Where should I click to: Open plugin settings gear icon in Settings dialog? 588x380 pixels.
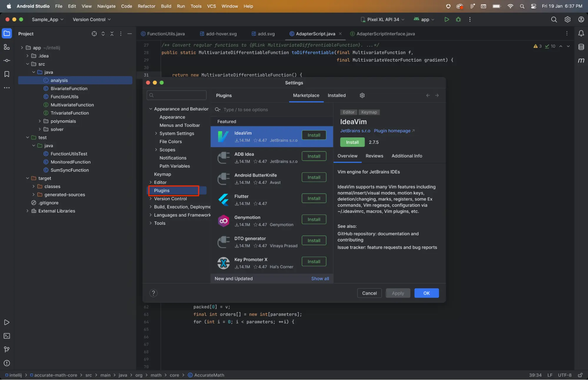[362, 95]
